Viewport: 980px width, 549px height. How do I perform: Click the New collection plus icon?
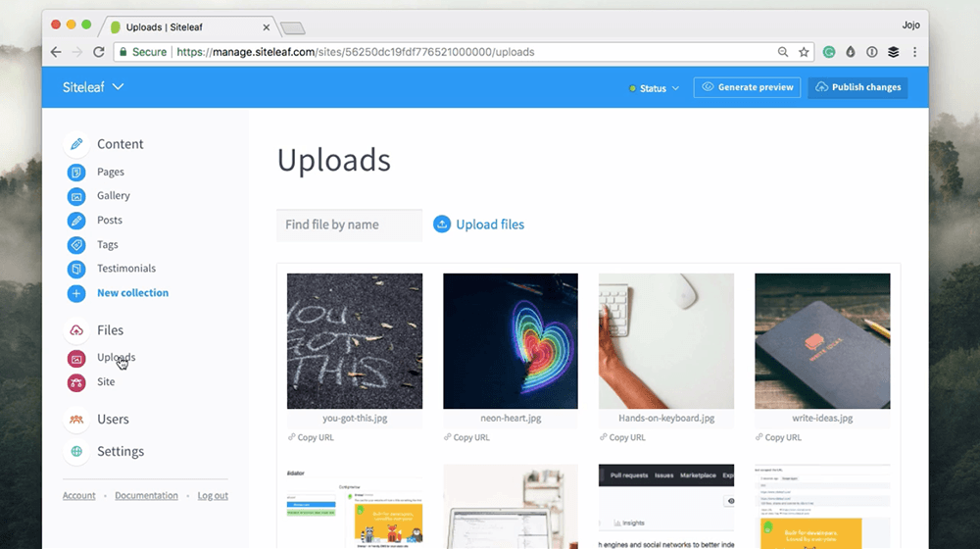pos(76,293)
